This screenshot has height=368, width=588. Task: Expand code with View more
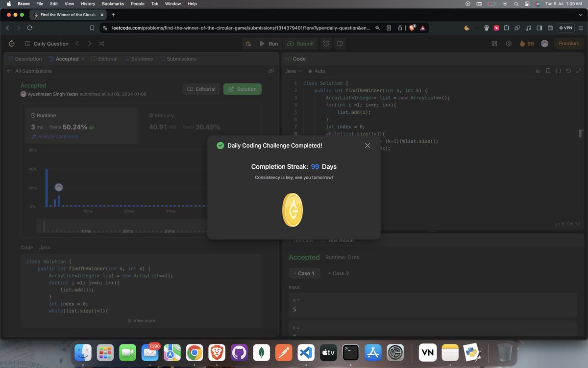pyautogui.click(x=141, y=320)
